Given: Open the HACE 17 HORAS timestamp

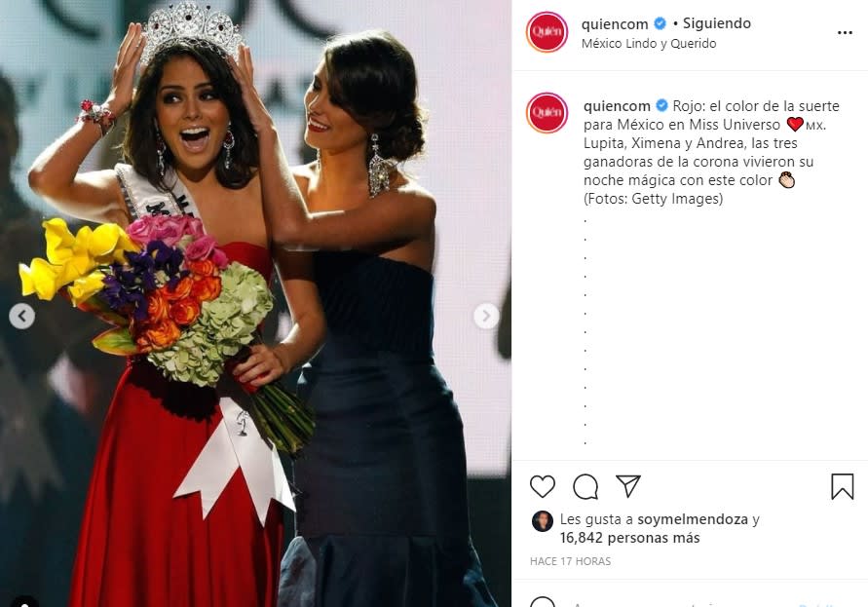Looking at the screenshot, I should [570, 561].
